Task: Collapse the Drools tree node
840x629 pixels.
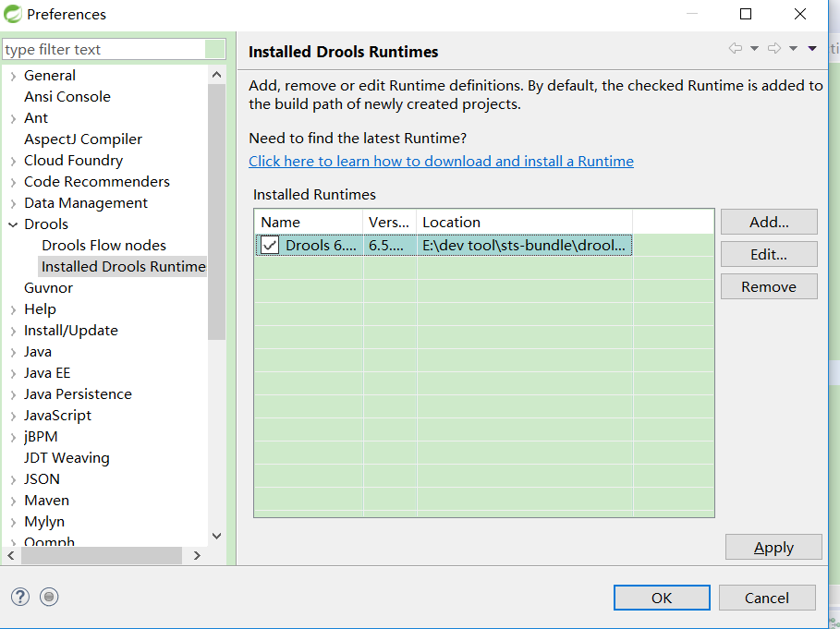Action: [x=13, y=224]
